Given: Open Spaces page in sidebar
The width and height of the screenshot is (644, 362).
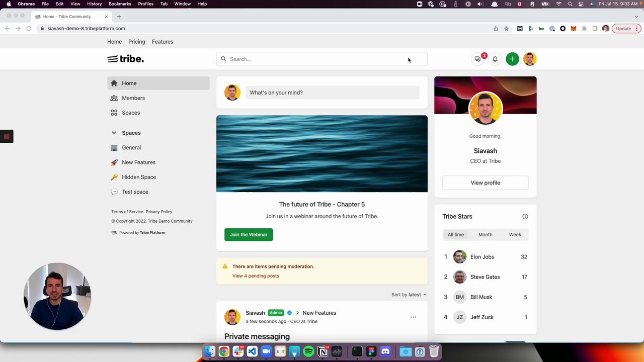Looking at the screenshot, I should [158, 113].
